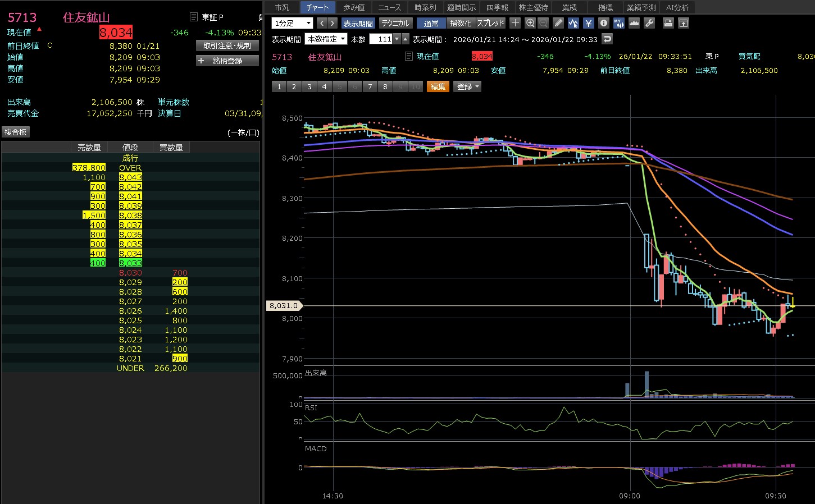Image resolution: width=815 pixels, height=504 pixels.
Task: Switch to the 歩み値 tab
Action: pyautogui.click(x=354, y=7)
